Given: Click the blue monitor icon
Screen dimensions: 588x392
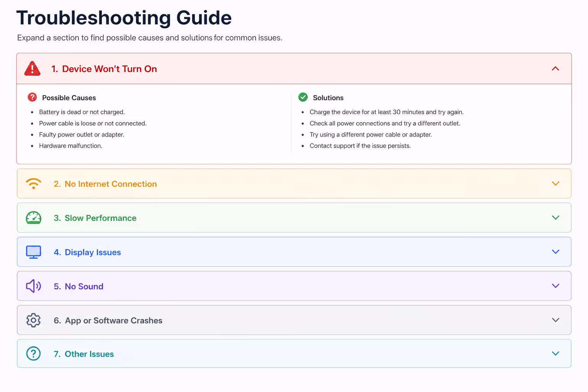Looking at the screenshot, I should (x=34, y=252).
